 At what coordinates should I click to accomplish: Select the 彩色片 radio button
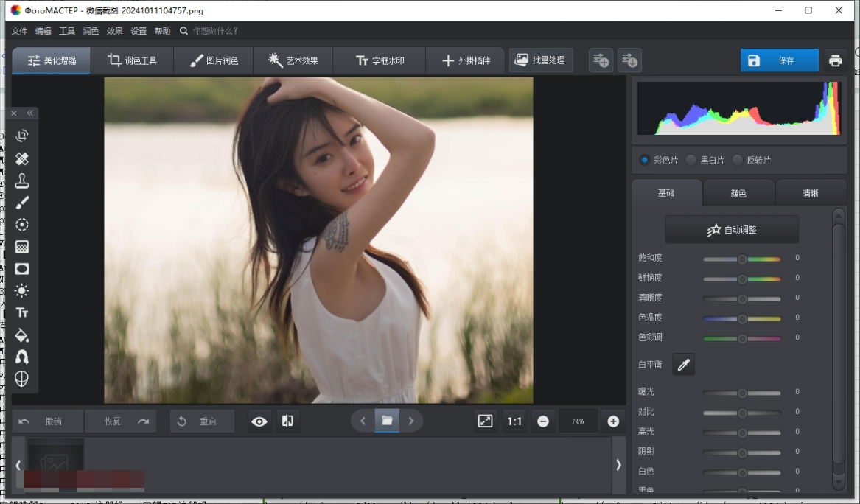(645, 160)
